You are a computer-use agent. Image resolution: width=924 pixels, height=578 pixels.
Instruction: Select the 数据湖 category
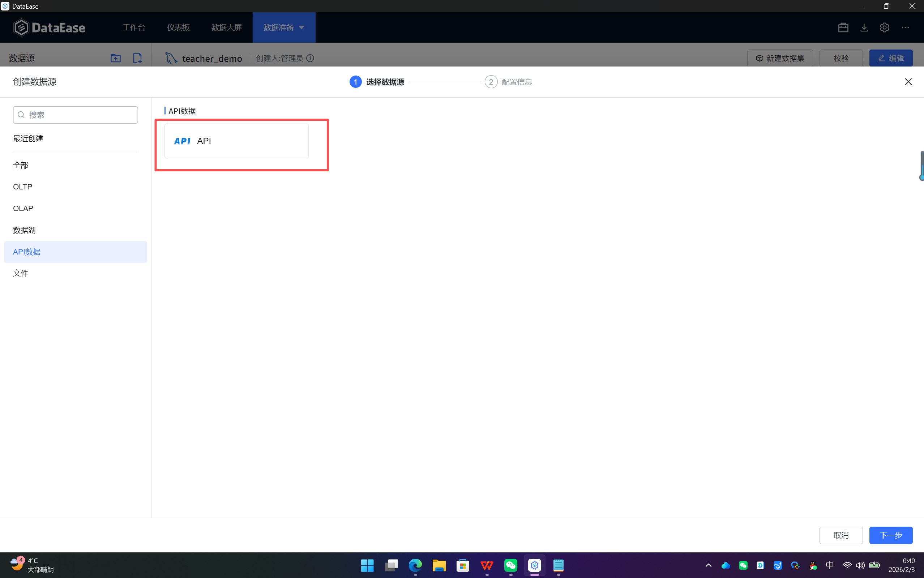tap(24, 230)
